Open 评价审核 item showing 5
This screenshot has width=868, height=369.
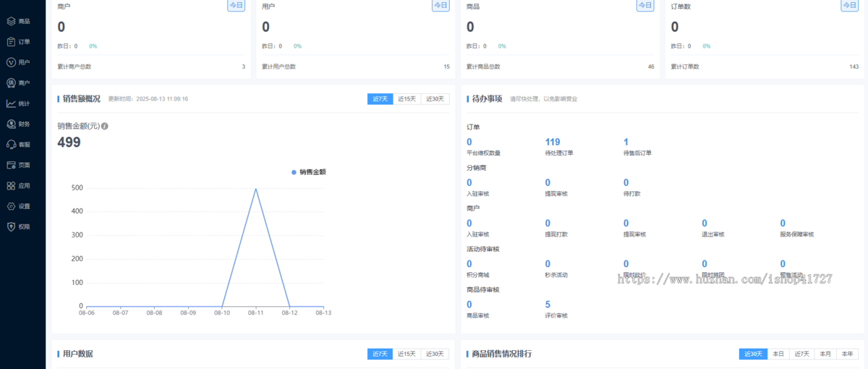point(556,309)
